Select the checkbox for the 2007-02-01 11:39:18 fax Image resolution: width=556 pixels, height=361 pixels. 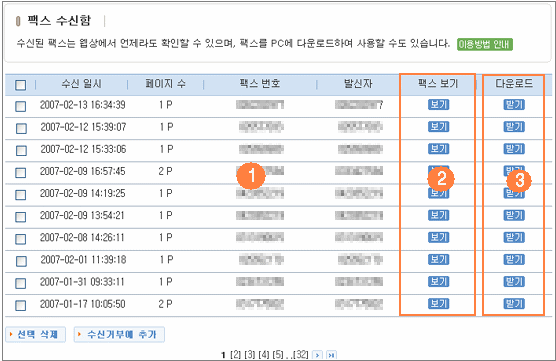21,261
